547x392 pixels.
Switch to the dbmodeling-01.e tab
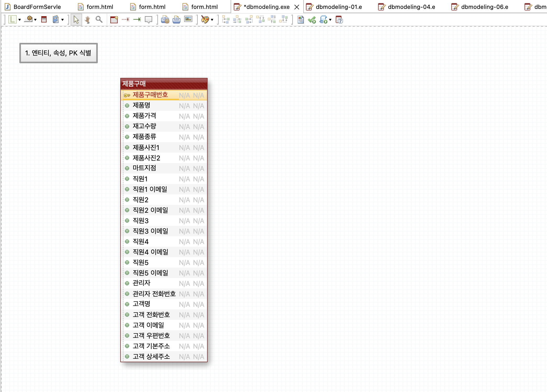[335, 7]
